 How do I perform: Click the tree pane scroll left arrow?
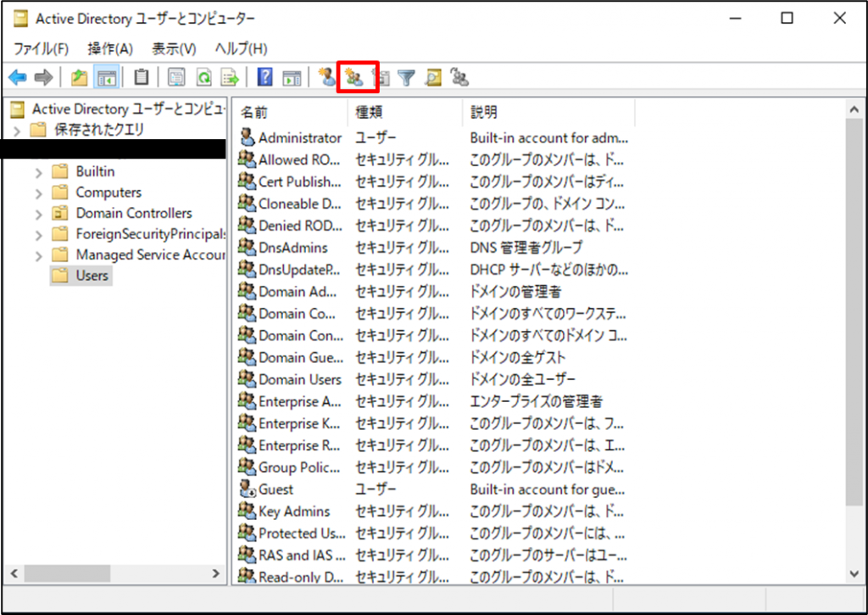coord(14,573)
